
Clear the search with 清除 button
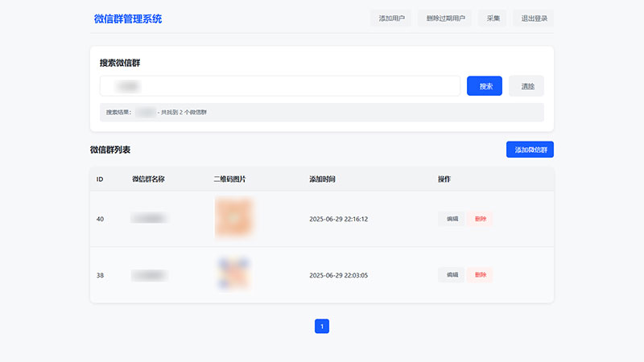[526, 86]
